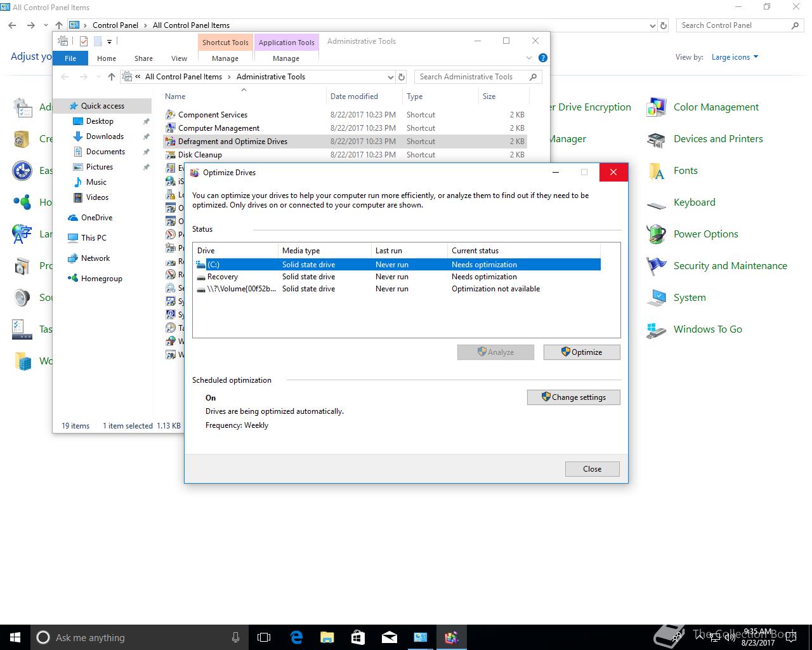Sort by Type column header
This screenshot has width=812, height=650.
tap(440, 96)
